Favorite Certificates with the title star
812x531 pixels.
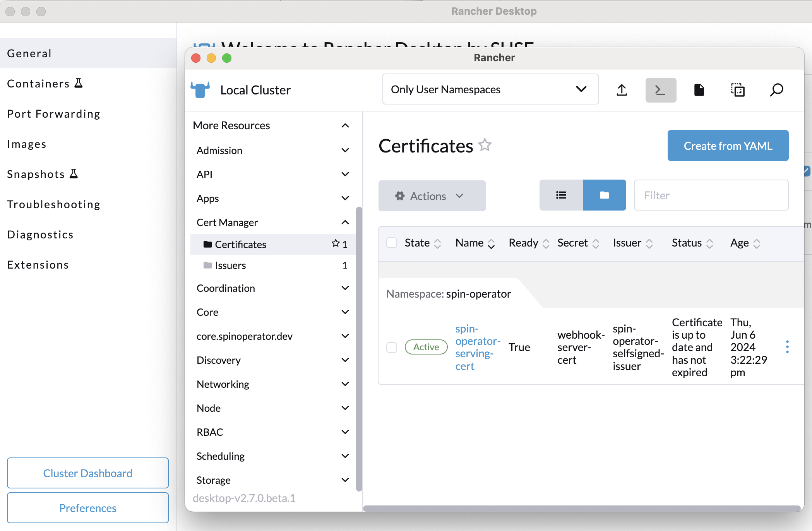tap(485, 145)
